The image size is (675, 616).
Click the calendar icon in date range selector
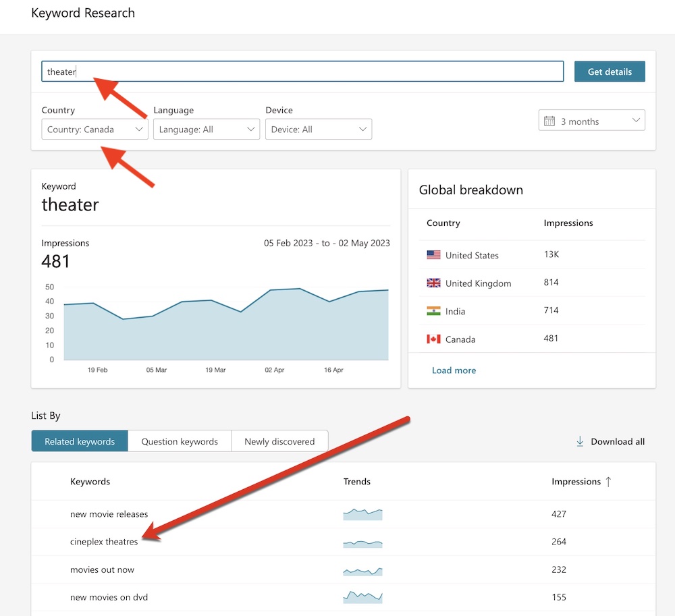coord(549,121)
